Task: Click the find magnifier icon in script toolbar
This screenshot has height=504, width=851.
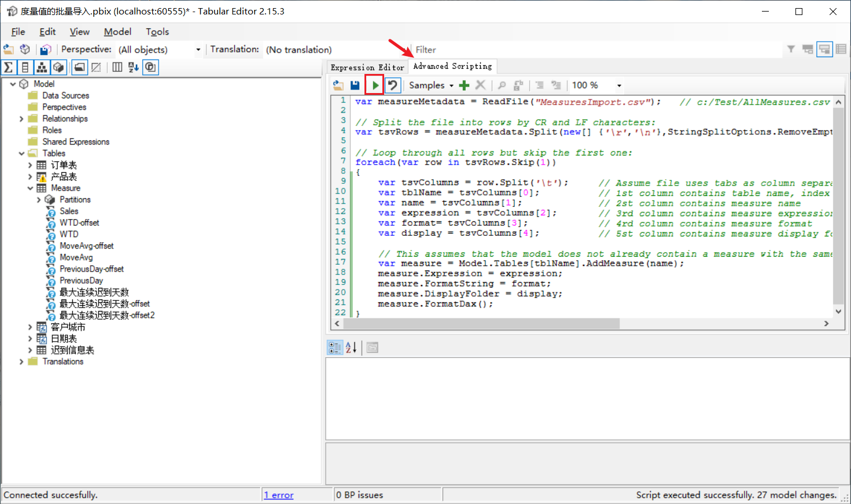Action: 502,86
